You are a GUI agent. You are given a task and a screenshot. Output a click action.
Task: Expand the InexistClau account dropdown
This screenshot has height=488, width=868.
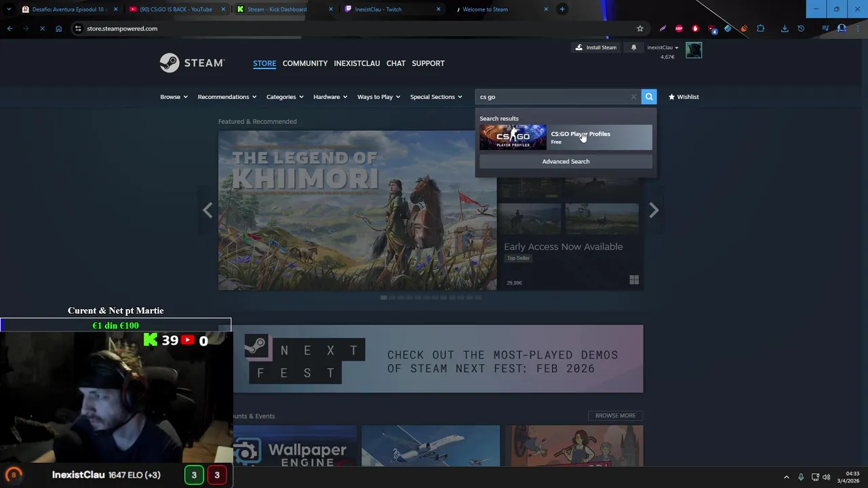tap(663, 47)
